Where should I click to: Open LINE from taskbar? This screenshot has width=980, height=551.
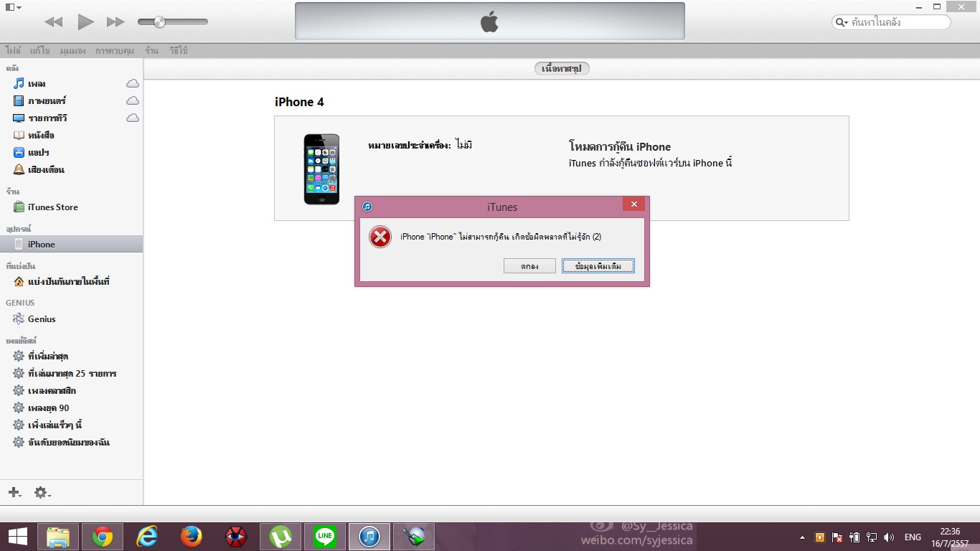click(x=325, y=537)
